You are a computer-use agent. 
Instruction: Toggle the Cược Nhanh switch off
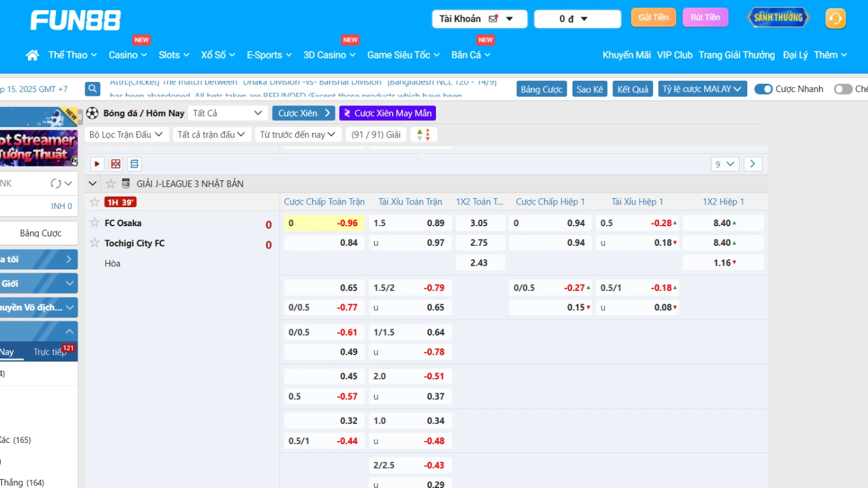point(763,89)
